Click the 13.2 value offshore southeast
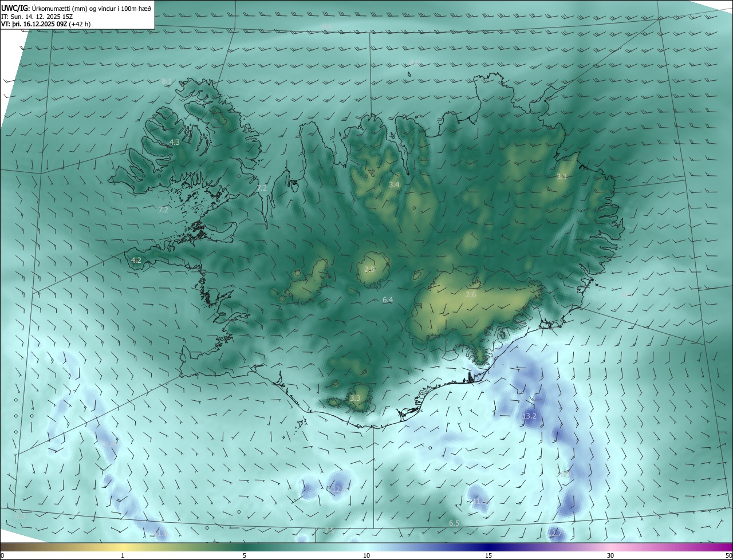 pos(530,416)
